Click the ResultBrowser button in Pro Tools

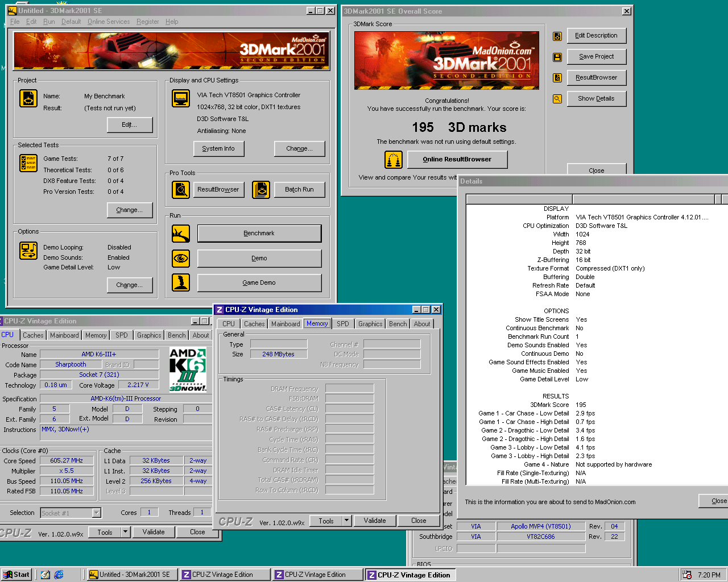(x=218, y=189)
